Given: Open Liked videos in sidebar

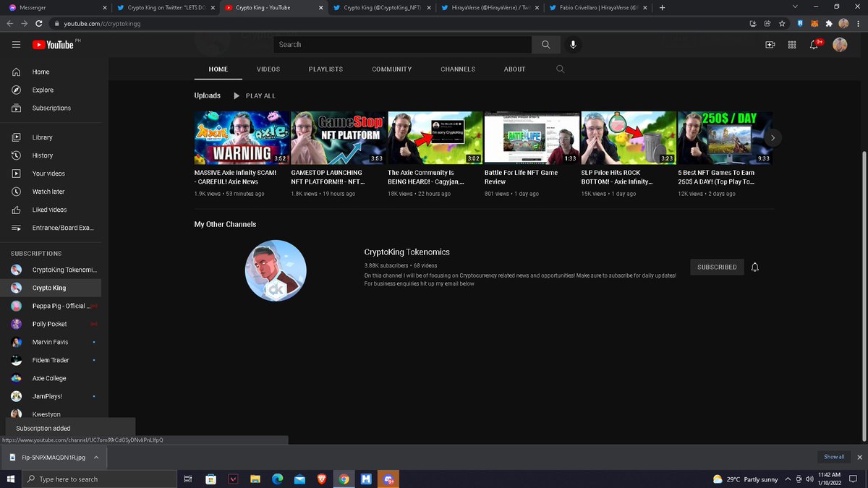Looking at the screenshot, I should tap(51, 210).
